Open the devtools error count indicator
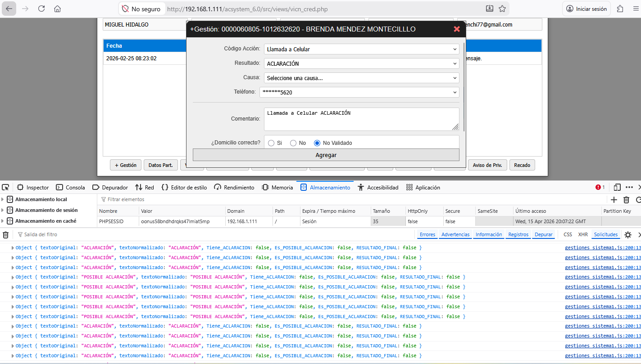 (600, 187)
